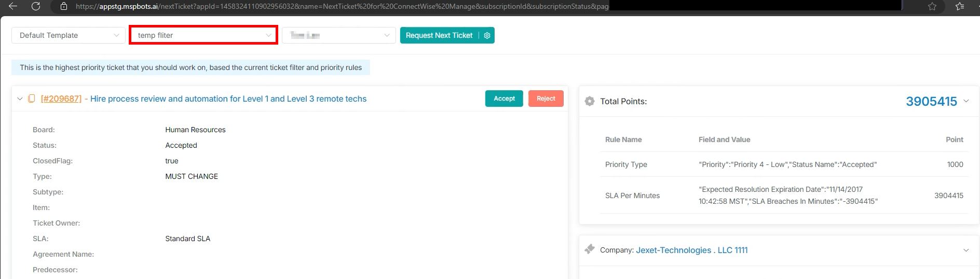This screenshot has height=279, width=980.
Task: Expand the Company panel chevron
Action: (x=966, y=250)
